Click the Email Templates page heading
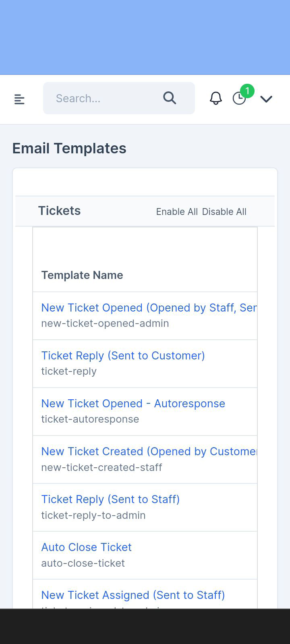 pos(69,149)
